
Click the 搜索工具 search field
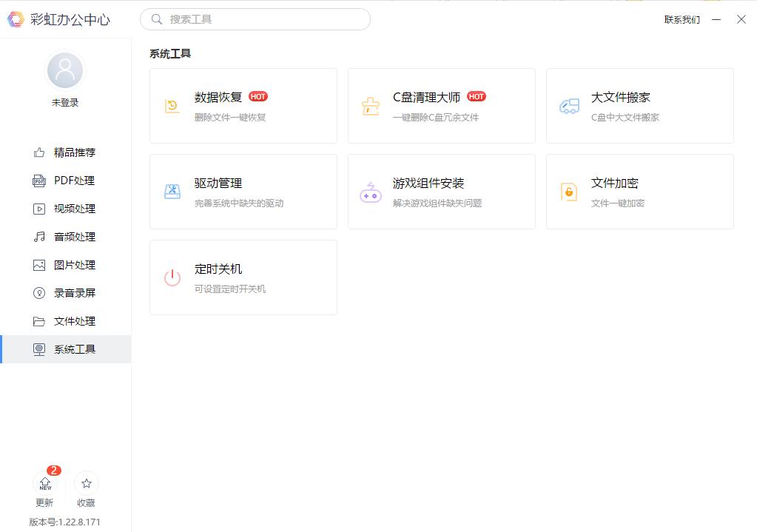(x=255, y=19)
